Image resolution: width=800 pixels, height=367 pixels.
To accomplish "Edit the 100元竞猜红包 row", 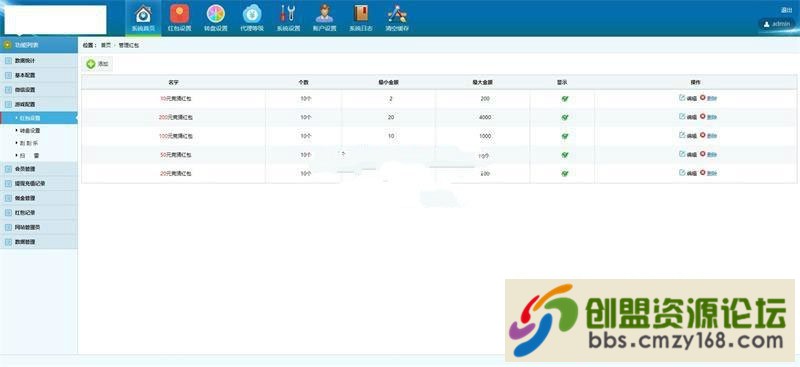I will tap(687, 136).
